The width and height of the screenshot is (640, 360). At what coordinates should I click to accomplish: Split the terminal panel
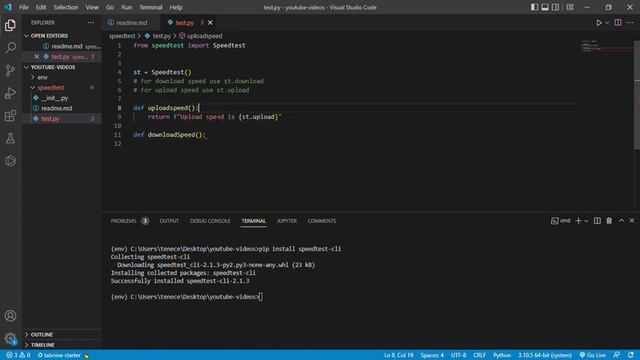pyautogui.click(x=597, y=221)
